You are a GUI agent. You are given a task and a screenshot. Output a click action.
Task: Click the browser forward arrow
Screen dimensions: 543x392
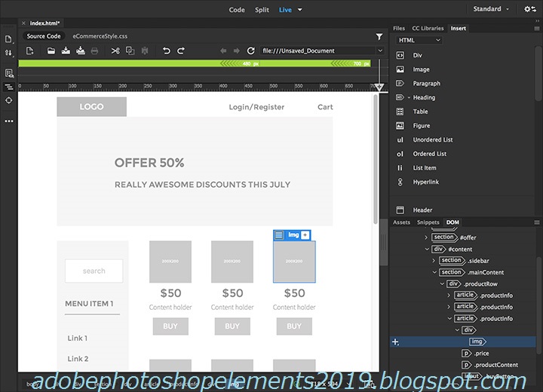[237, 51]
